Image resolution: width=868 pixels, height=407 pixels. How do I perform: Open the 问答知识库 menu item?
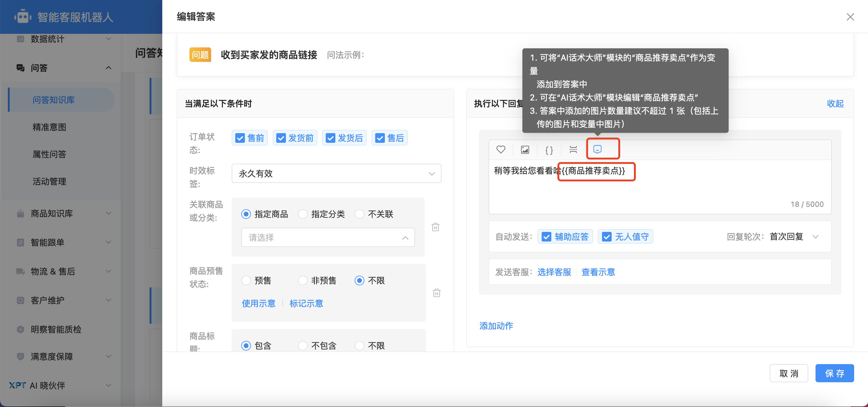tap(61, 100)
